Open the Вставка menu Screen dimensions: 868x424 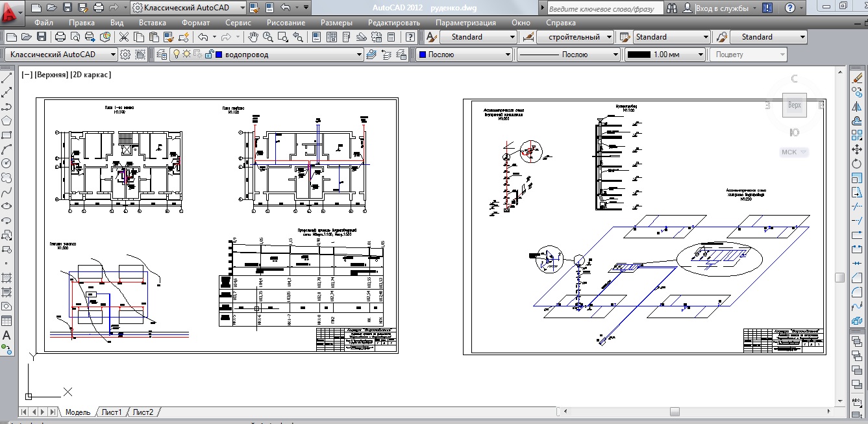(153, 23)
